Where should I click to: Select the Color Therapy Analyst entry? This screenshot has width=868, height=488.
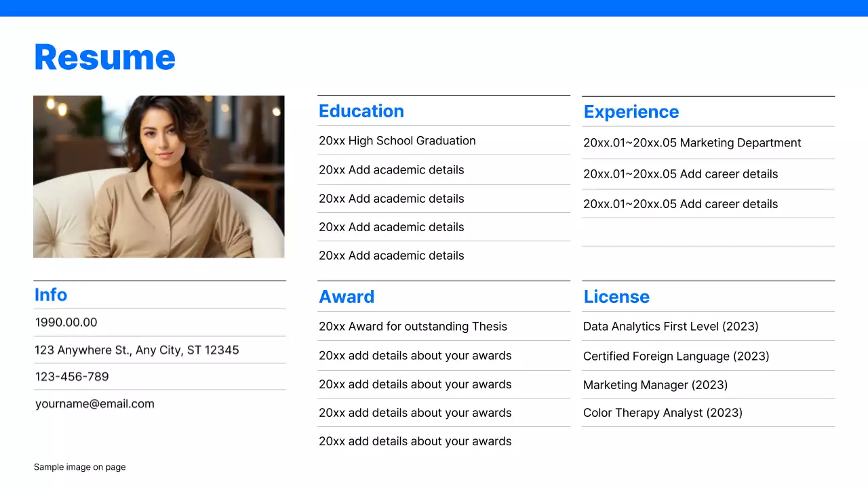[x=663, y=412]
